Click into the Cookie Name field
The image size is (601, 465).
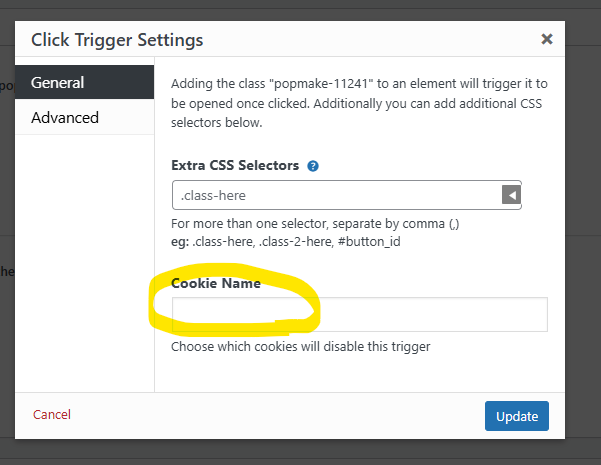point(360,314)
